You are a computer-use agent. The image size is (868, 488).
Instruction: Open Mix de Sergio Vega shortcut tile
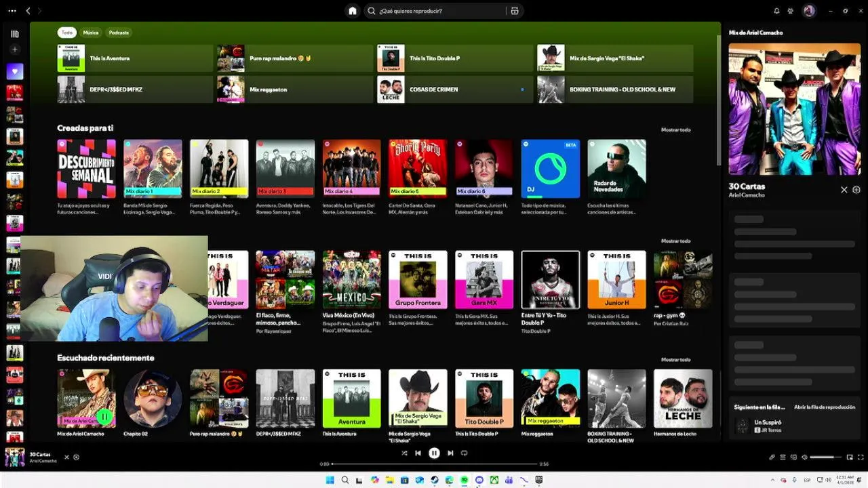click(614, 58)
